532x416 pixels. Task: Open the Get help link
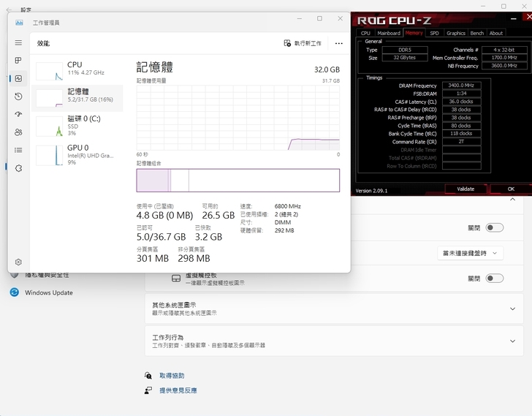coord(172,376)
